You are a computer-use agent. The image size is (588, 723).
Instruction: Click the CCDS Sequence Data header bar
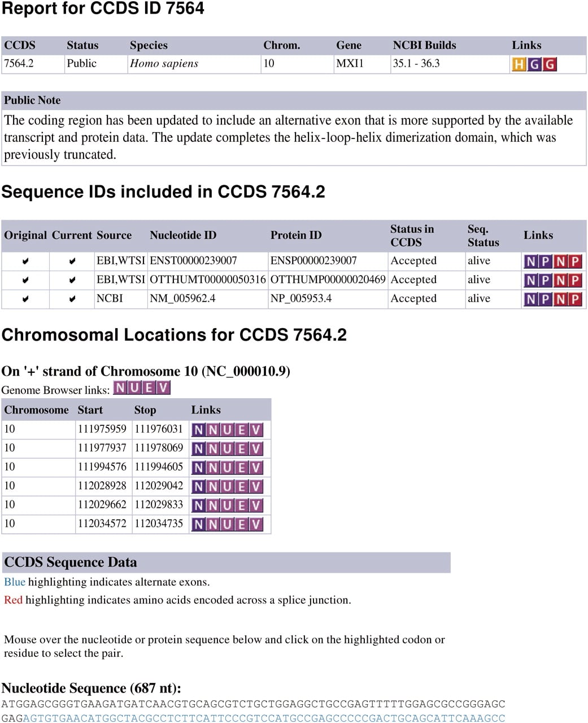(226, 563)
